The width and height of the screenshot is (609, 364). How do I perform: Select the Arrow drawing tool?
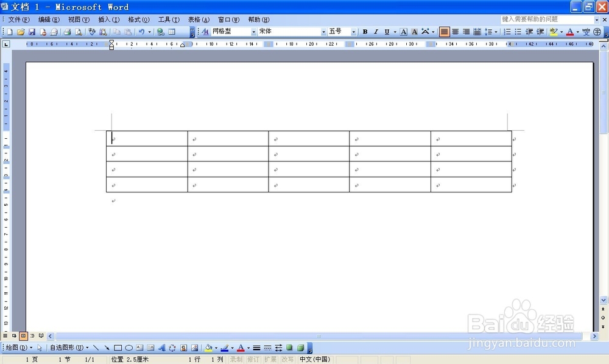[107, 348]
